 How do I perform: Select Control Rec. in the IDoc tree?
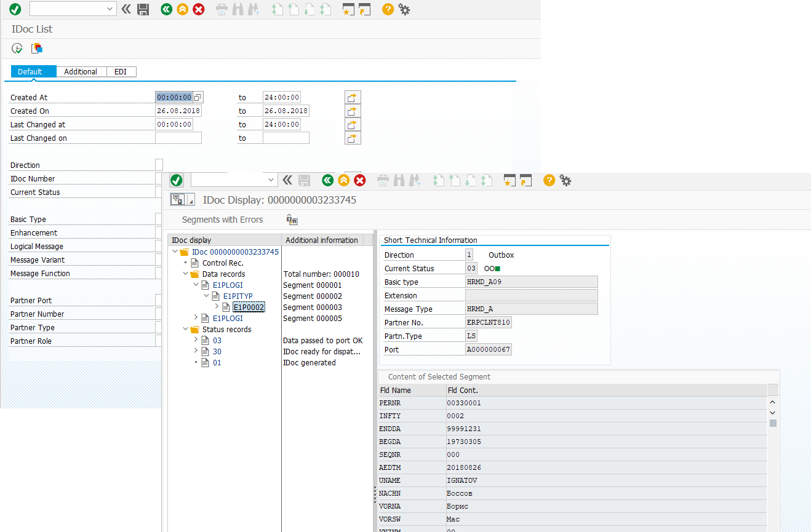click(222, 263)
